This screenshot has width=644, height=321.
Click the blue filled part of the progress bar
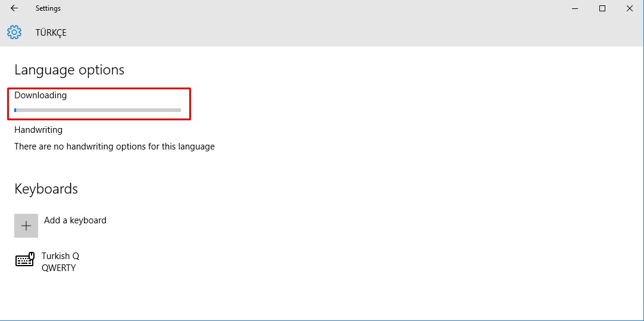pyautogui.click(x=15, y=110)
